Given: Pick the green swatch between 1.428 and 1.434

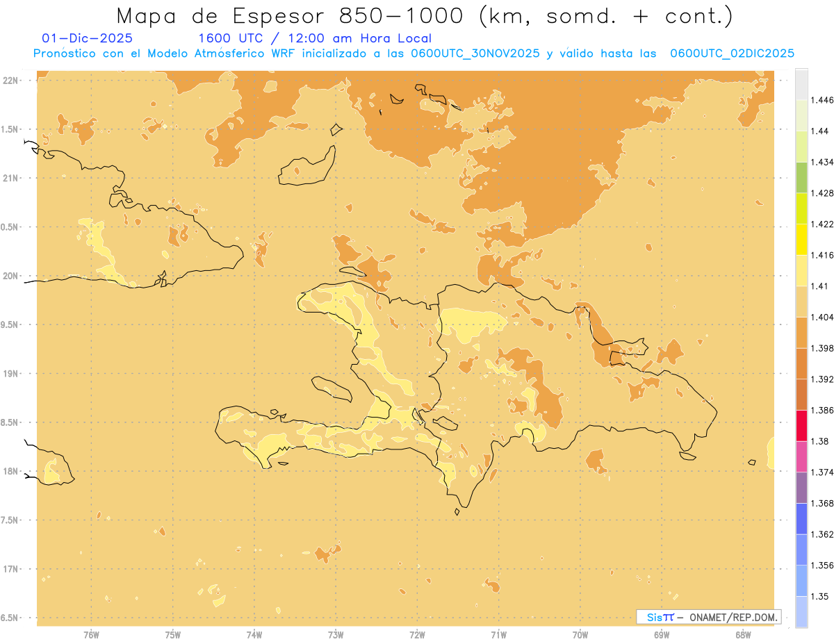Looking at the screenshot, I should point(801,177).
